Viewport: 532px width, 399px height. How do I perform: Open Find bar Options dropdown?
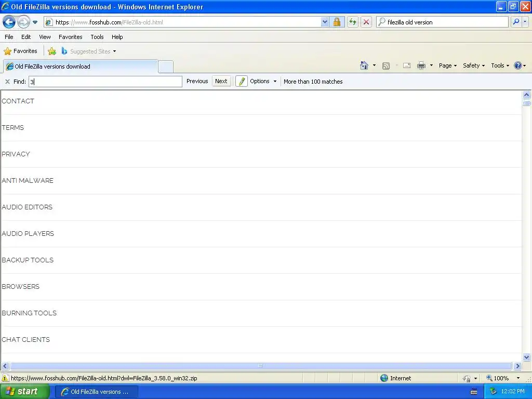point(263,81)
